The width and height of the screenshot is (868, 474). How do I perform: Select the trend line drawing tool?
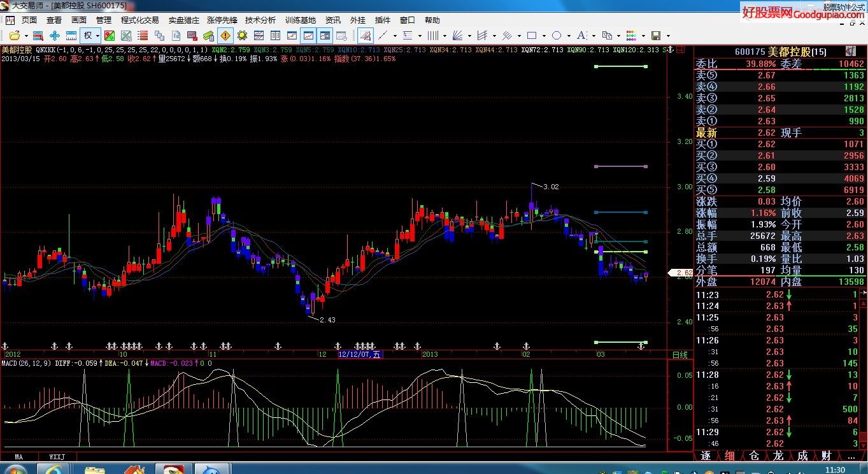[383, 36]
